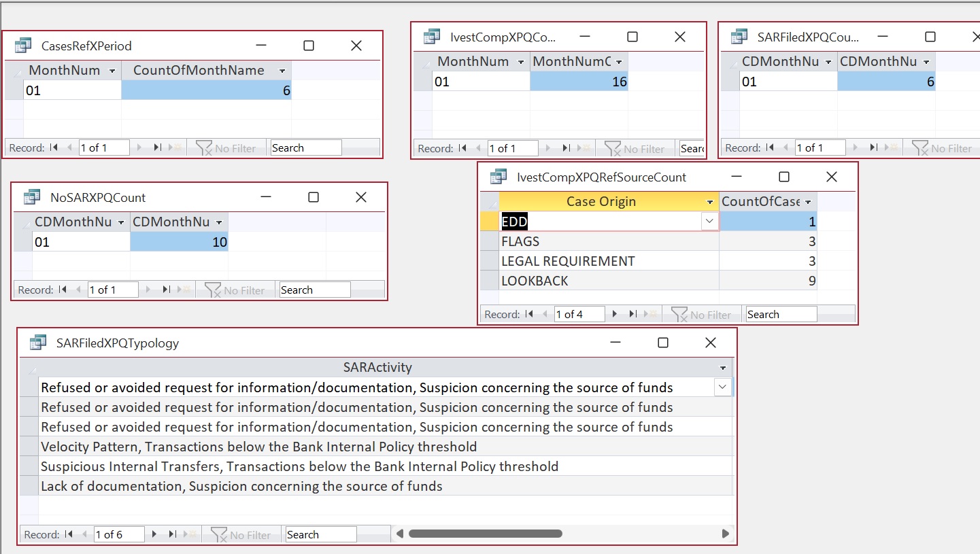Go to last record in CasesRefXPeriod window
The image size is (980, 554).
point(157,148)
